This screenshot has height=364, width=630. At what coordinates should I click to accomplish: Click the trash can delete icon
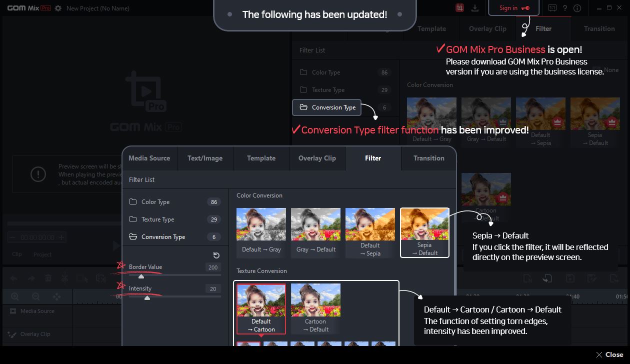[48, 278]
